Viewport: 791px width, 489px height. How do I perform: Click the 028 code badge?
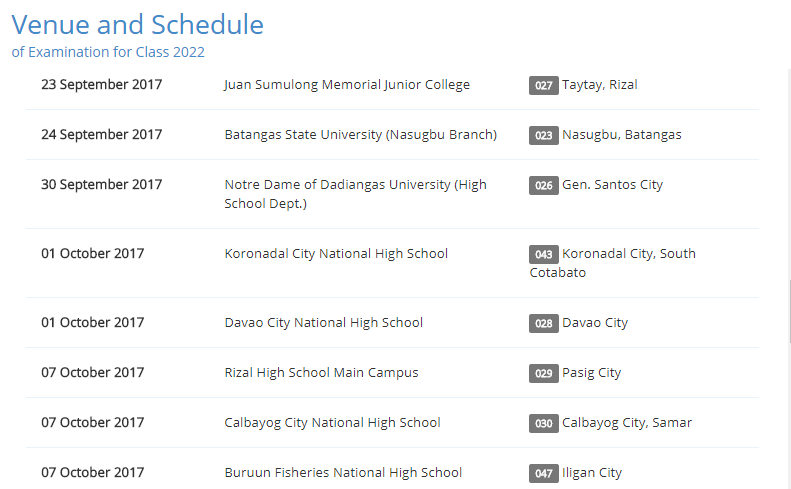click(543, 324)
